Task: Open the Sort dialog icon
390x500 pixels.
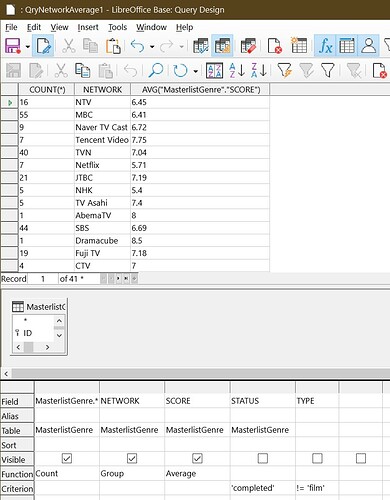Action: tap(214, 70)
